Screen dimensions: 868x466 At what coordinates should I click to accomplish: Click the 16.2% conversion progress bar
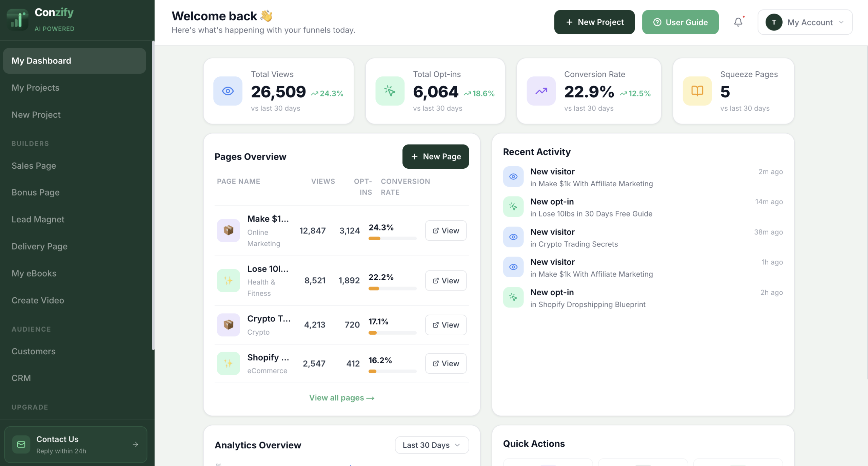point(392,371)
